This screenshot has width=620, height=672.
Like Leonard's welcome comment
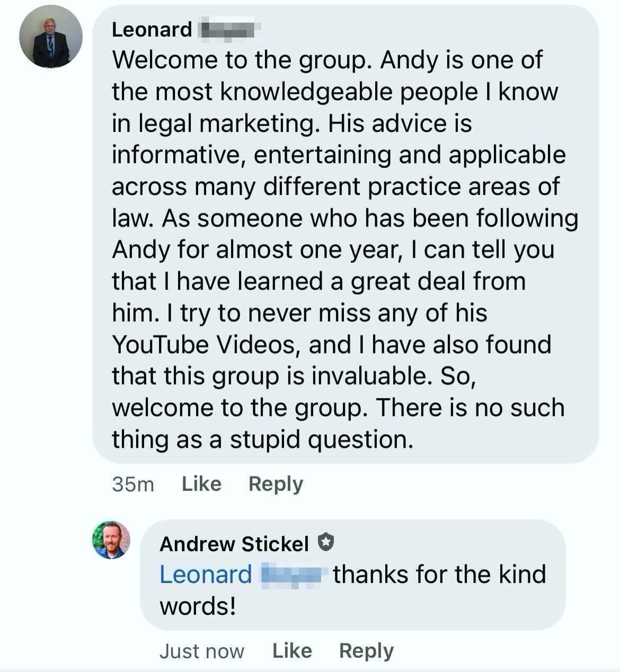point(201,484)
